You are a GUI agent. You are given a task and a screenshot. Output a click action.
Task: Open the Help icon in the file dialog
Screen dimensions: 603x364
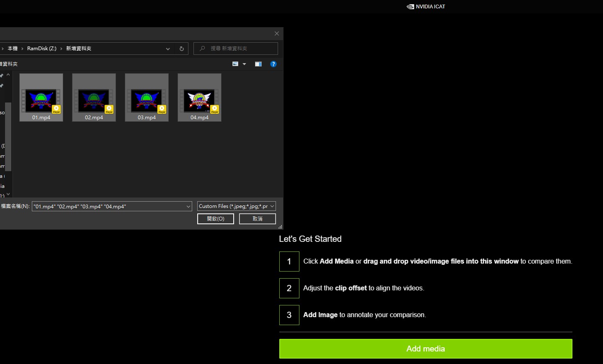[x=273, y=64]
